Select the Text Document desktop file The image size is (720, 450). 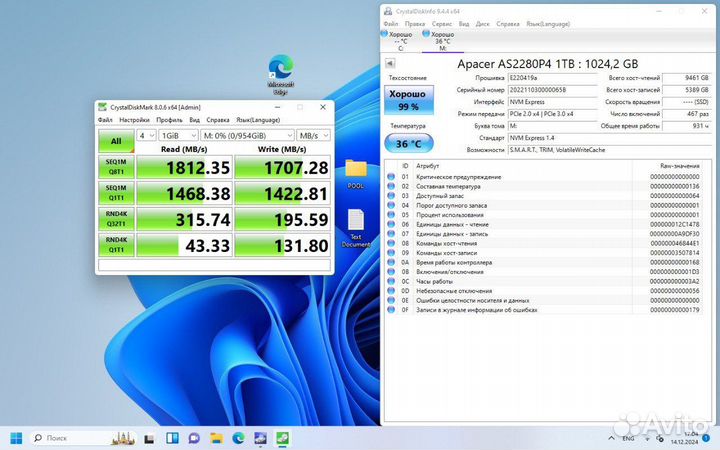point(356,228)
